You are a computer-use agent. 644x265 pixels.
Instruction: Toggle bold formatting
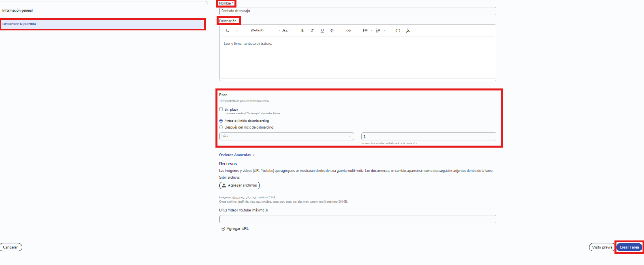click(x=303, y=30)
